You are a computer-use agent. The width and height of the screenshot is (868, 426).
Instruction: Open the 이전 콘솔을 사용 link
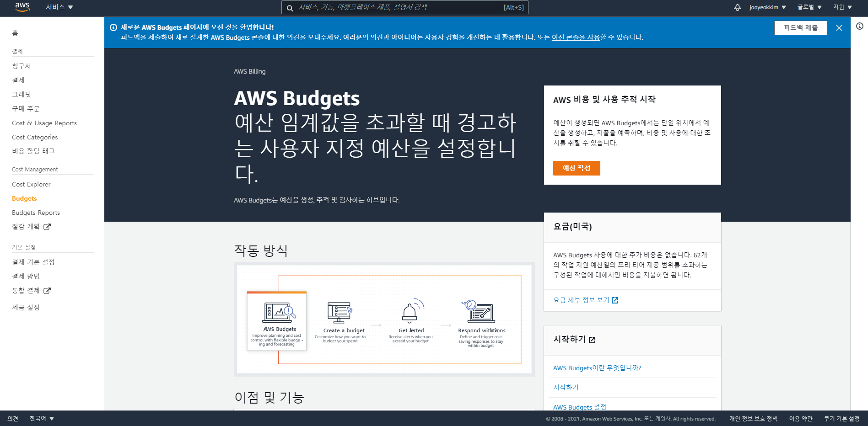point(576,37)
